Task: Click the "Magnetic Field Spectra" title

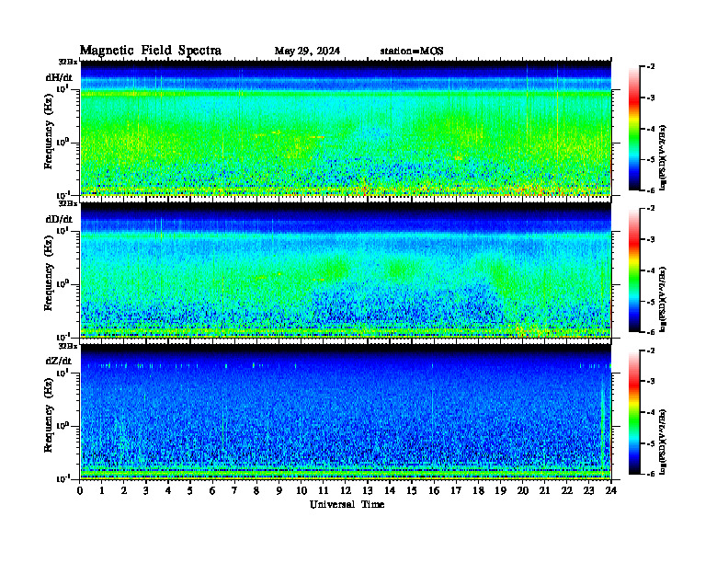Action: coord(151,51)
